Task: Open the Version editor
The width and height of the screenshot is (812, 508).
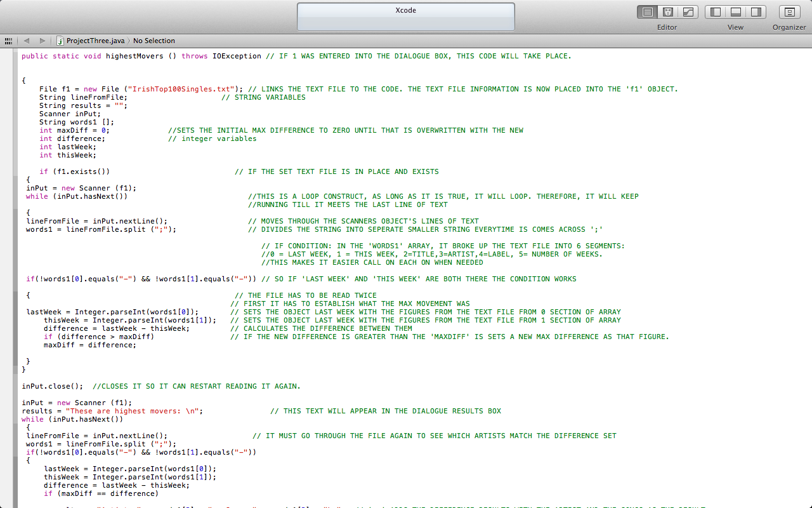Action: pos(688,12)
